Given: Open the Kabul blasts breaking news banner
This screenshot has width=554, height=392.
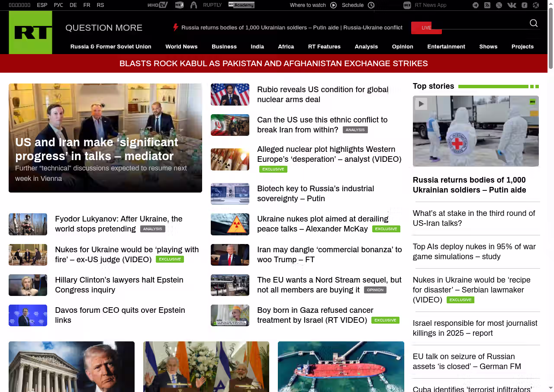Looking at the screenshot, I should pyautogui.click(x=274, y=64).
